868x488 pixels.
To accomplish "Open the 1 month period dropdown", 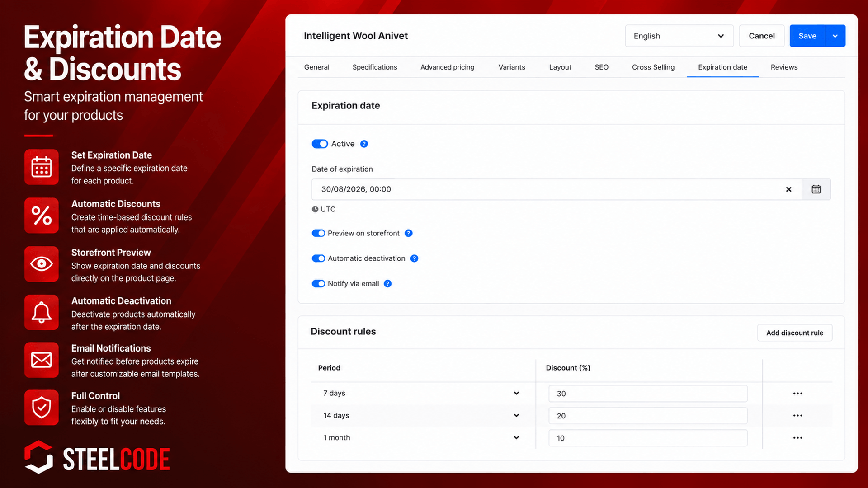I will [421, 438].
